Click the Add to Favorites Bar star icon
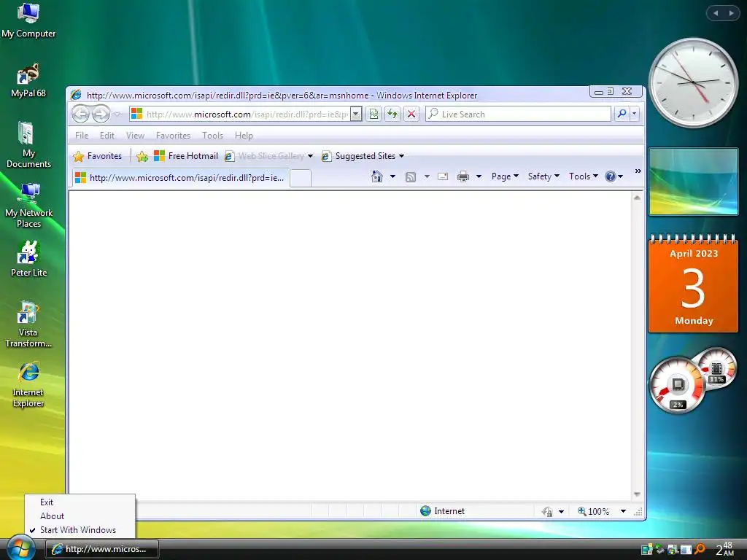This screenshot has width=747, height=560. (x=142, y=156)
